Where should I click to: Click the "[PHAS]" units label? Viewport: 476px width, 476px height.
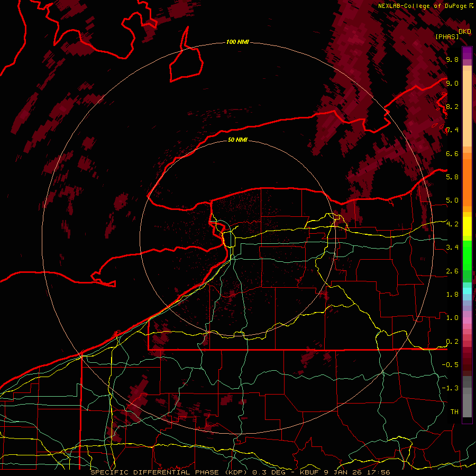(447, 36)
